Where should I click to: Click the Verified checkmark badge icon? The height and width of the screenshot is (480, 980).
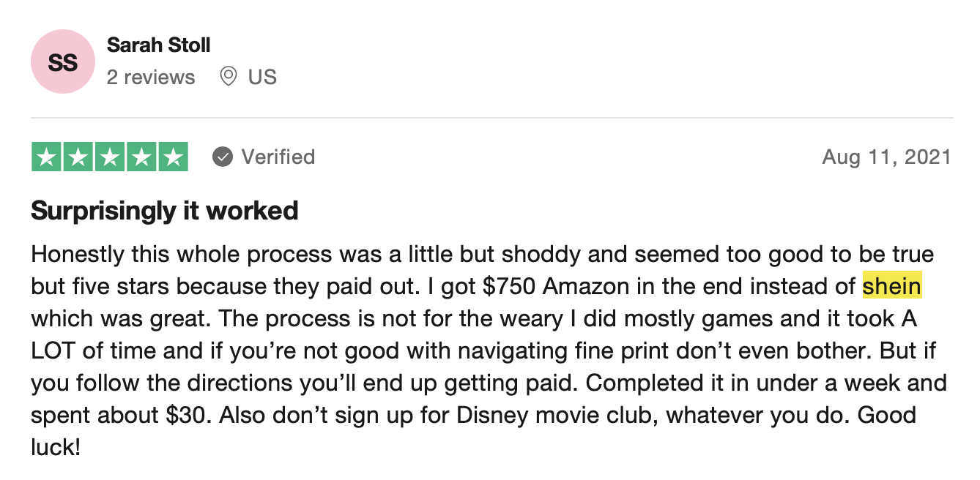tap(223, 157)
